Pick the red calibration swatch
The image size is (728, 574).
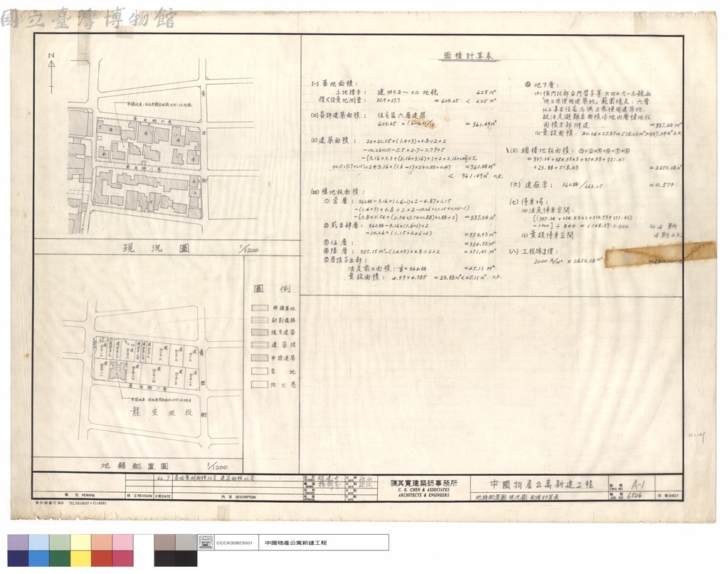point(102,558)
